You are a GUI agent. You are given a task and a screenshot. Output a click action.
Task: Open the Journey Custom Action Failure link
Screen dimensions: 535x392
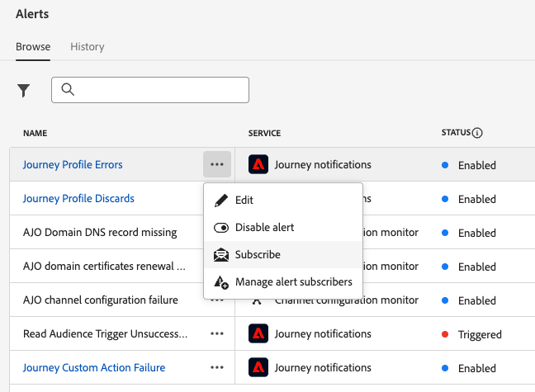pos(94,368)
